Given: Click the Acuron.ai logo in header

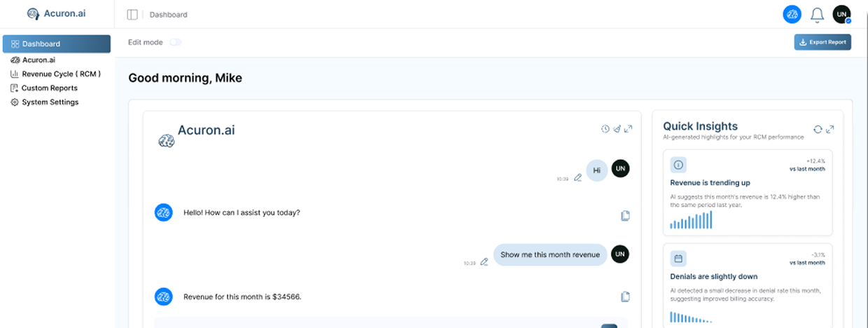Looking at the screenshot, I should (x=56, y=14).
